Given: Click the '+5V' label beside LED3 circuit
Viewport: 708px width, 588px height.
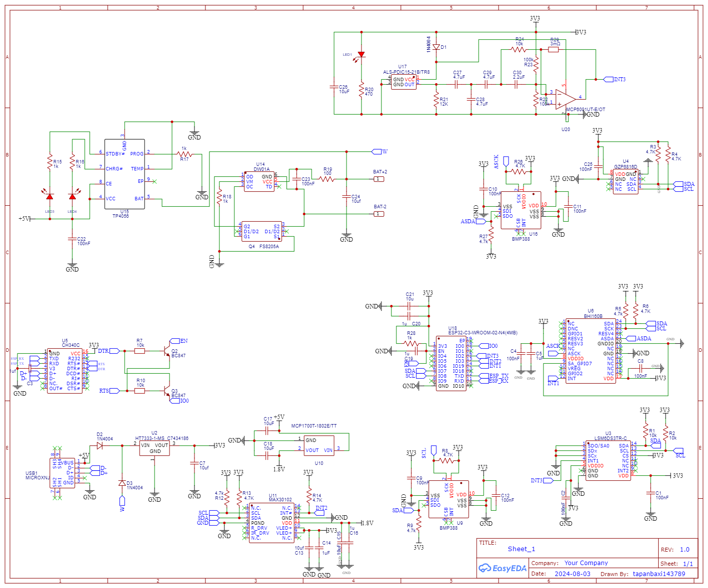Looking at the screenshot, I should [24, 218].
